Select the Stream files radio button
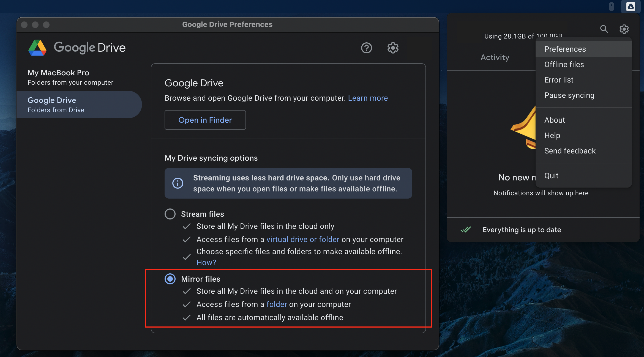This screenshot has height=357, width=644. pyautogui.click(x=170, y=214)
